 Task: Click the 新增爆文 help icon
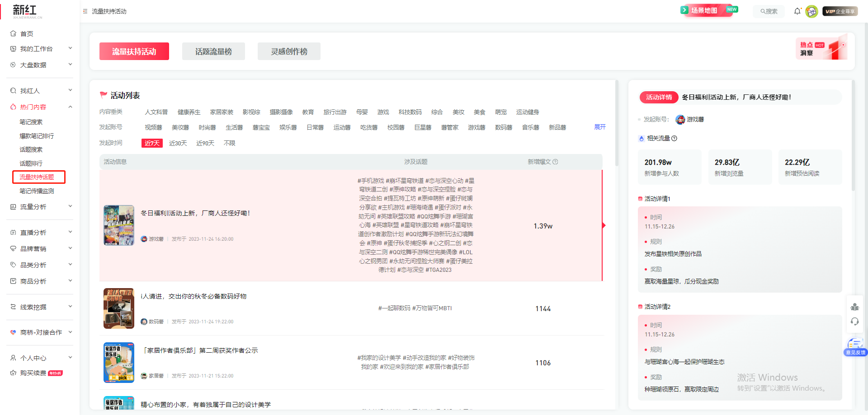pyautogui.click(x=556, y=162)
